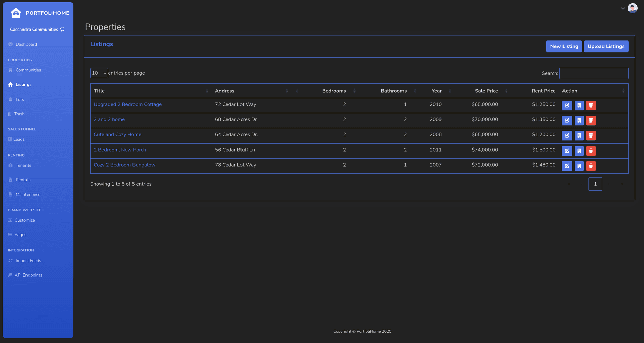Click building icon for 78 Cedar Lot Way row
This screenshot has width=644, height=343.
[x=579, y=166]
